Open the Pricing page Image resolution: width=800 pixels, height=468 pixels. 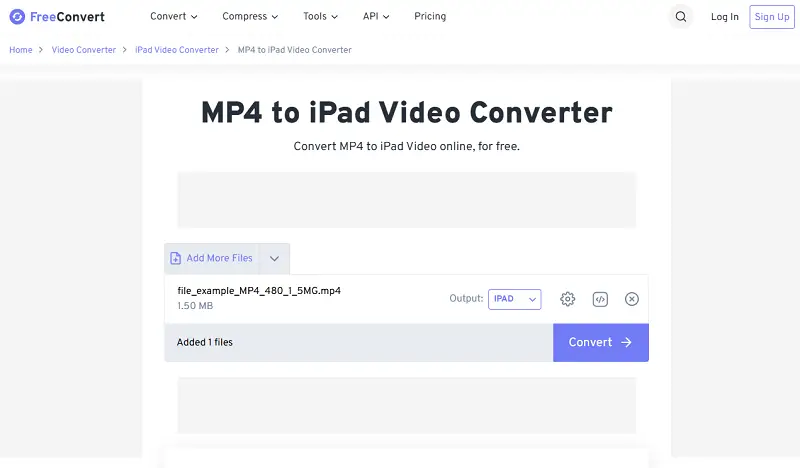(430, 16)
